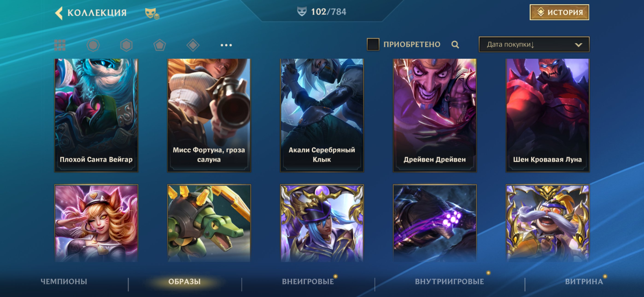Go back using the Коллекция arrow
The image size is (644, 297).
(59, 13)
